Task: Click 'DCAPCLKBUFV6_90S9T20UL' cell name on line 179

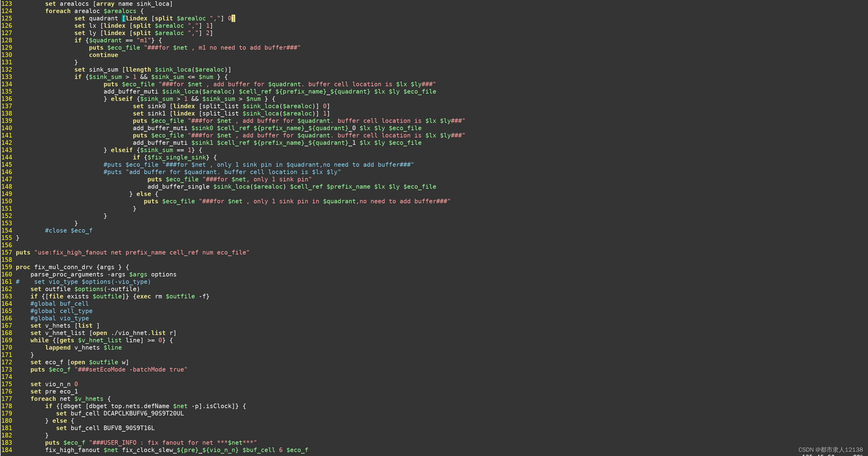Action: [x=143, y=414]
